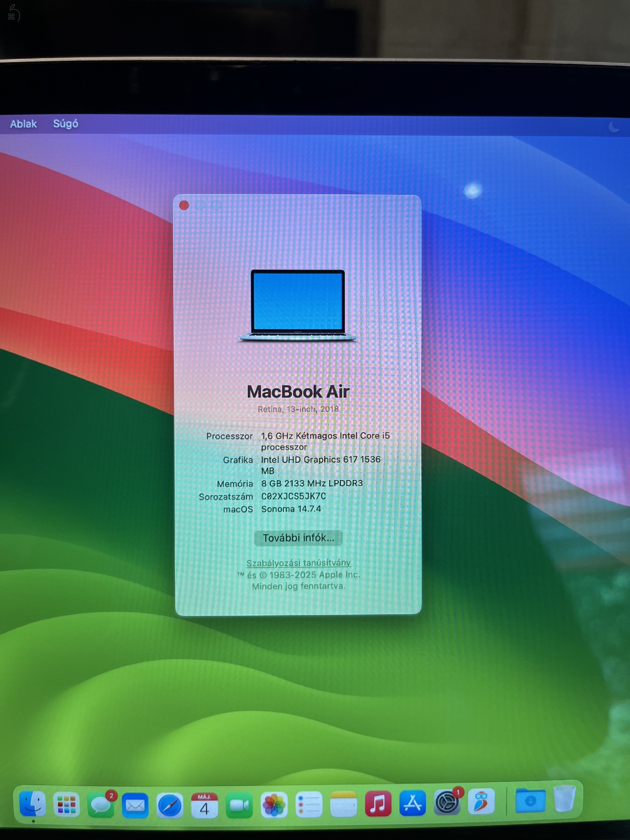Screen dimensions: 630x840
Task: Open Launchpad in the Dock
Action: click(x=66, y=804)
